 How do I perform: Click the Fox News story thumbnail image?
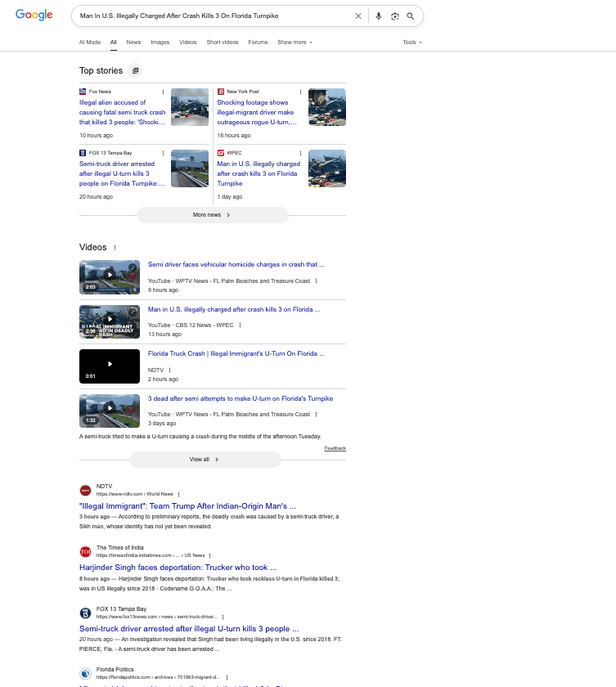pyautogui.click(x=190, y=107)
